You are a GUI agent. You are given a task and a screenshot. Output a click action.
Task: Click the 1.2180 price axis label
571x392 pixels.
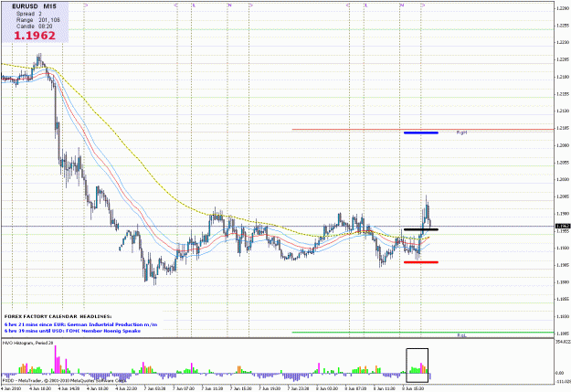(563, 77)
